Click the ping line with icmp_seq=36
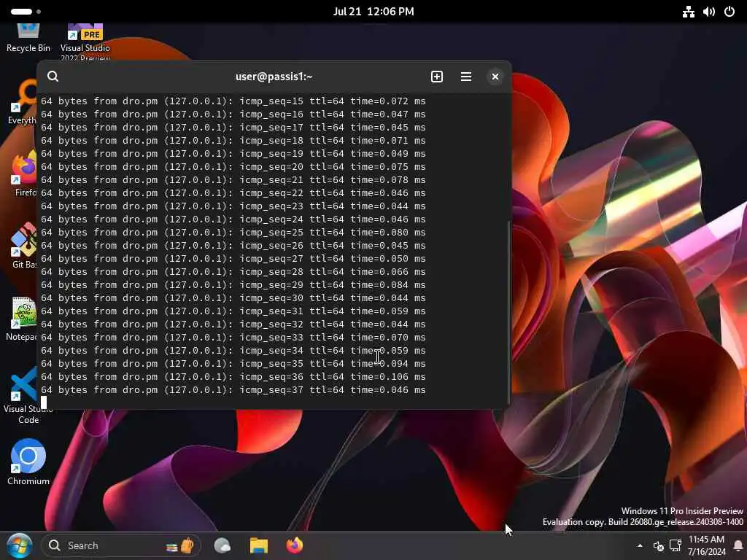This screenshot has width=747, height=560. click(233, 377)
